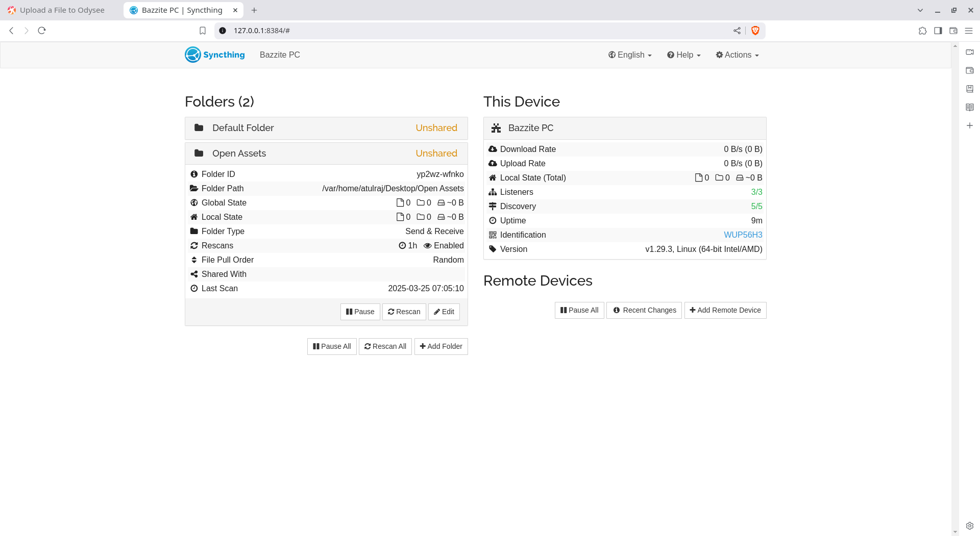Go back to previous page

pos(11,31)
